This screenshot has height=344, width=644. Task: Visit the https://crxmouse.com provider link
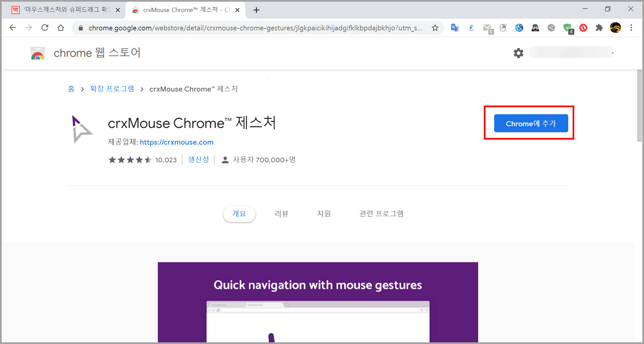point(177,142)
